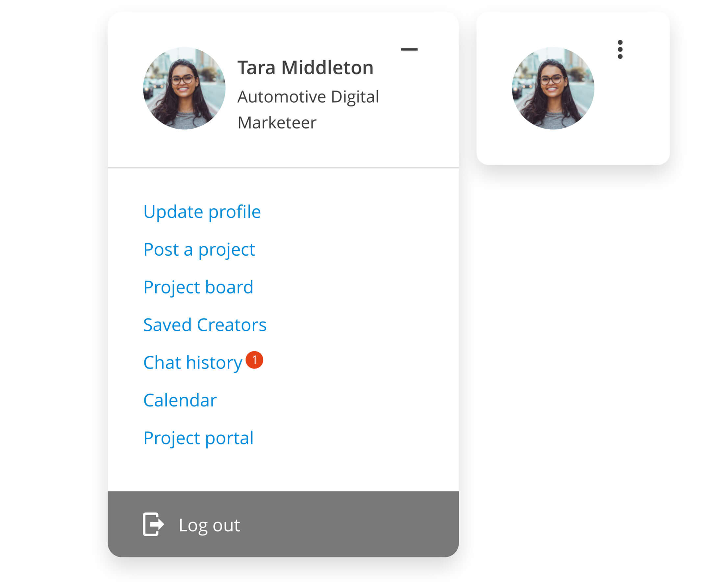Screen dimensions: 707x588
Task: Select the Post a project link
Action: [x=199, y=249]
